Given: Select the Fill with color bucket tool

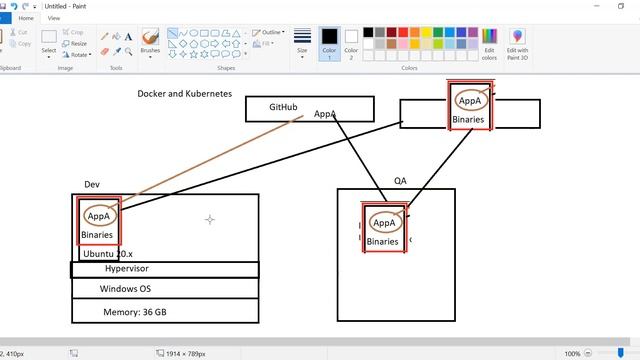Looking at the screenshot, I should click(x=116, y=37).
